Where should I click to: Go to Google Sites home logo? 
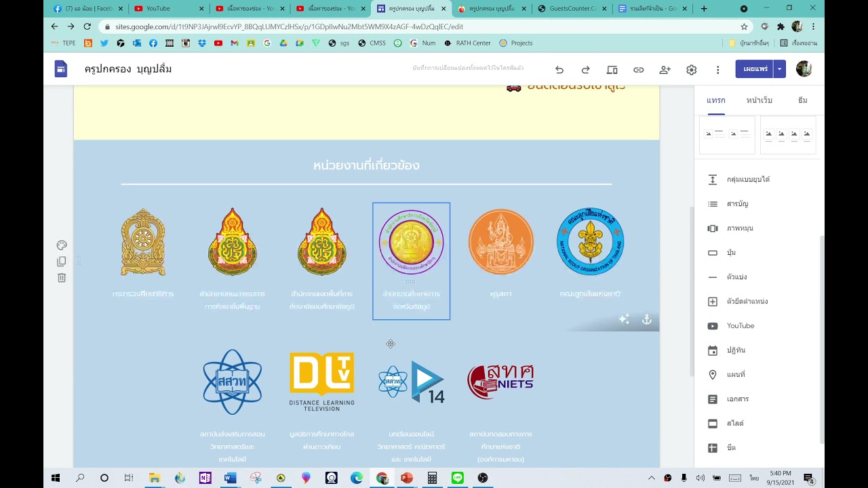[x=61, y=69]
